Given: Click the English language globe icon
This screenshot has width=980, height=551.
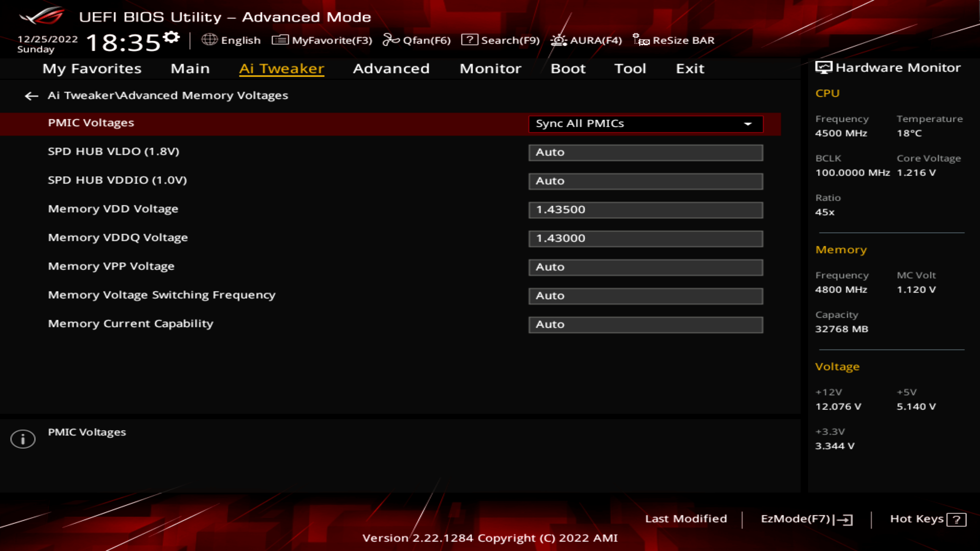Looking at the screenshot, I should coord(209,40).
